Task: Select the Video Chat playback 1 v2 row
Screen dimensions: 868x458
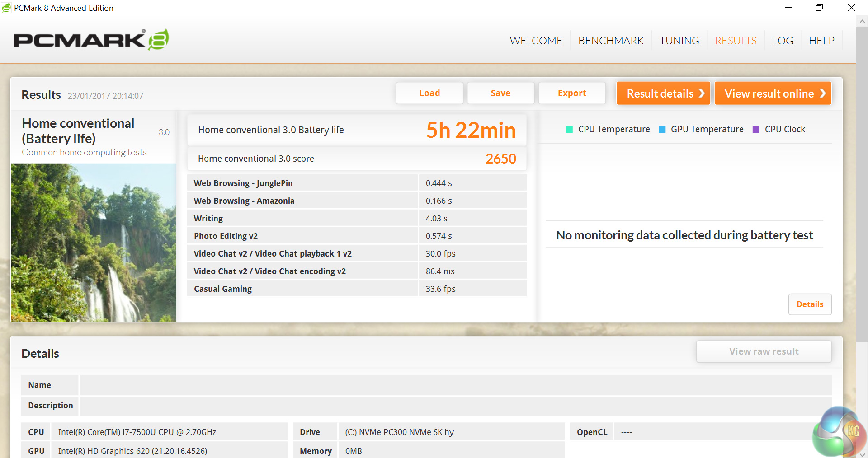Action: coord(357,253)
